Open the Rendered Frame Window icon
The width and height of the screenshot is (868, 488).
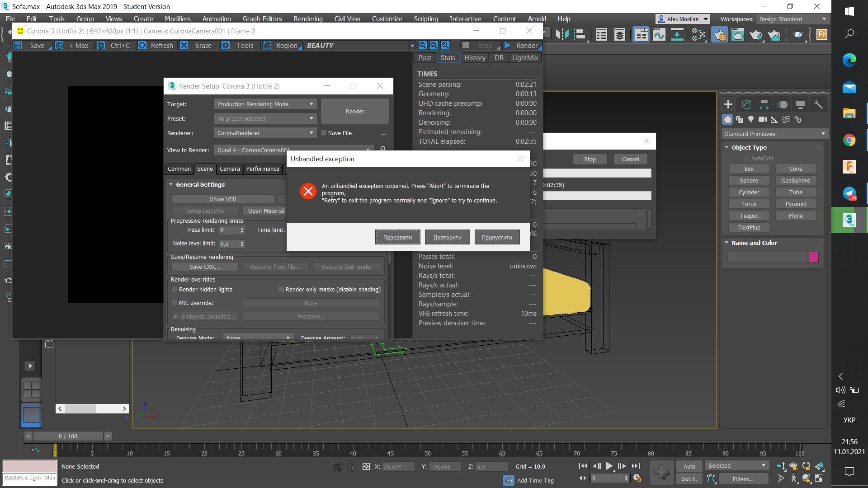738,34
